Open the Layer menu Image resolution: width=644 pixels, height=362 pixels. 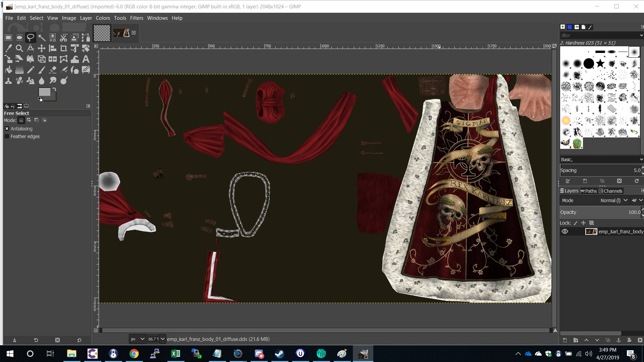tap(86, 18)
